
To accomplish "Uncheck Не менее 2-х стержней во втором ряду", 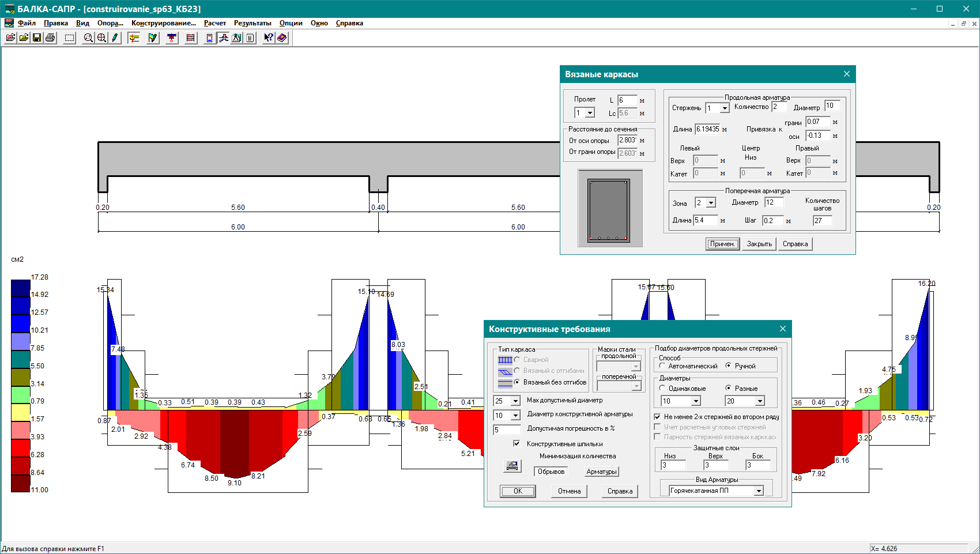I will click(657, 417).
